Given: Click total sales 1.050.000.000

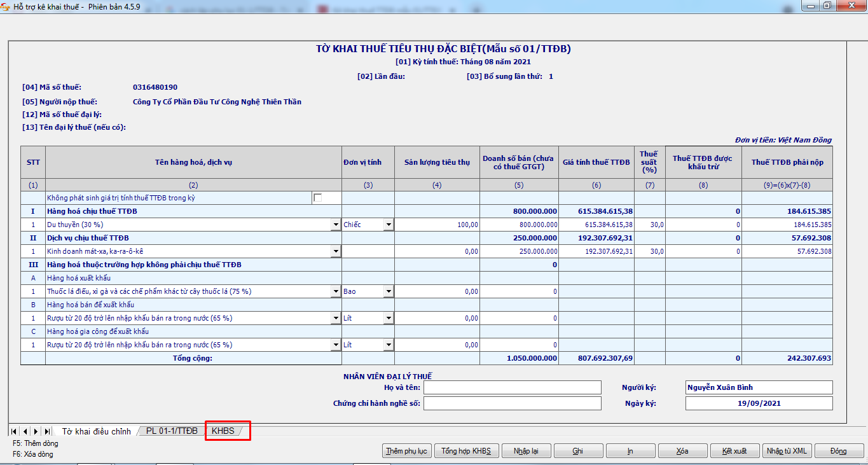Looking at the screenshot, I should point(520,358).
